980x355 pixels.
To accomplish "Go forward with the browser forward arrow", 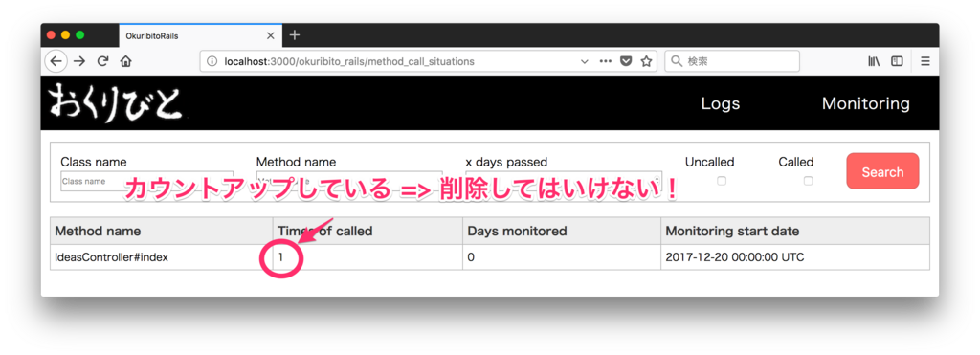I will [79, 61].
